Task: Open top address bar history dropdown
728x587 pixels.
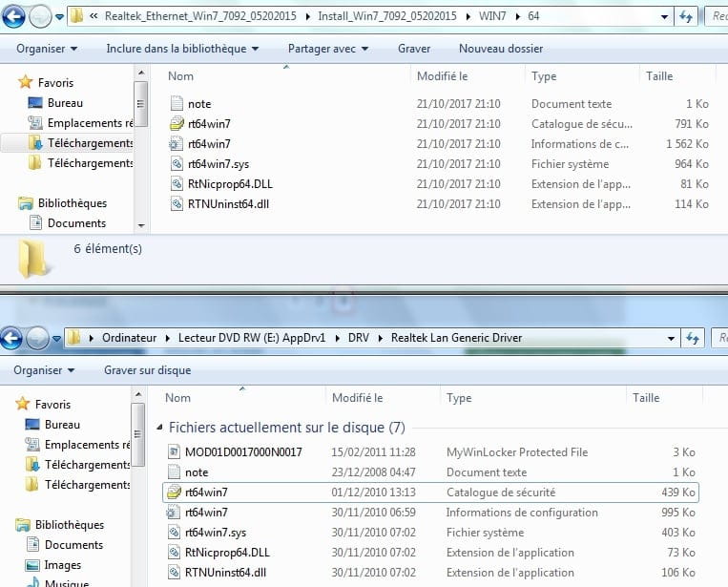Action: (x=664, y=17)
